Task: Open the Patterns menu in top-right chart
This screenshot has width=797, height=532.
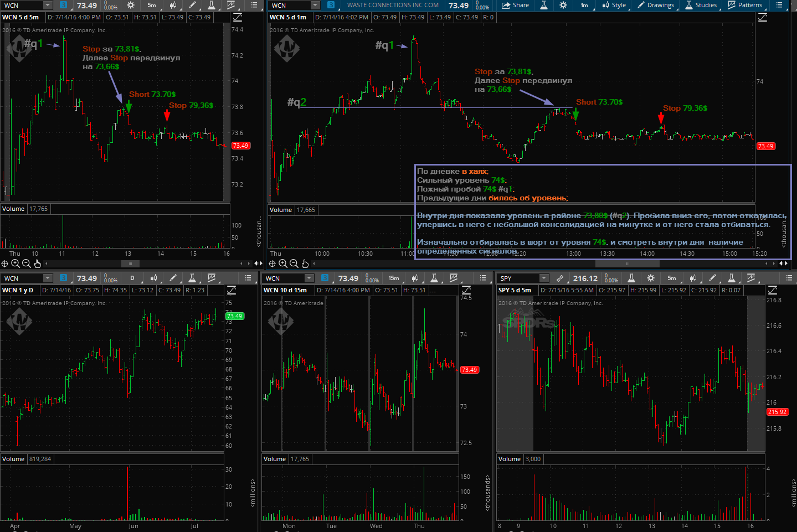Action: click(x=745, y=5)
